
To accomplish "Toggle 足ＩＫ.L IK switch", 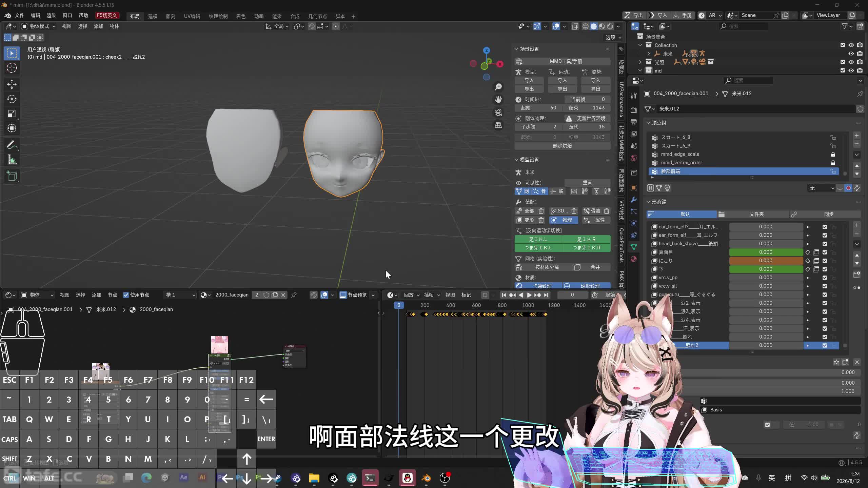I will click(x=538, y=239).
